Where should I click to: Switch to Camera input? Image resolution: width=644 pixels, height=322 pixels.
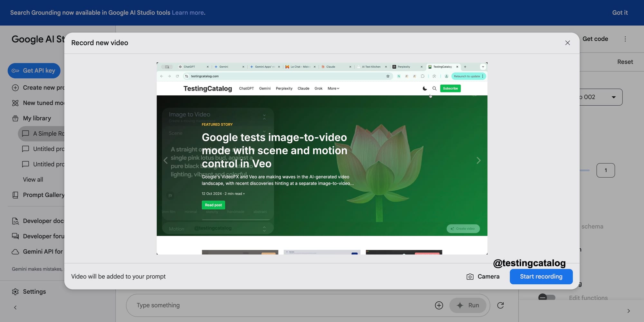coord(483,277)
